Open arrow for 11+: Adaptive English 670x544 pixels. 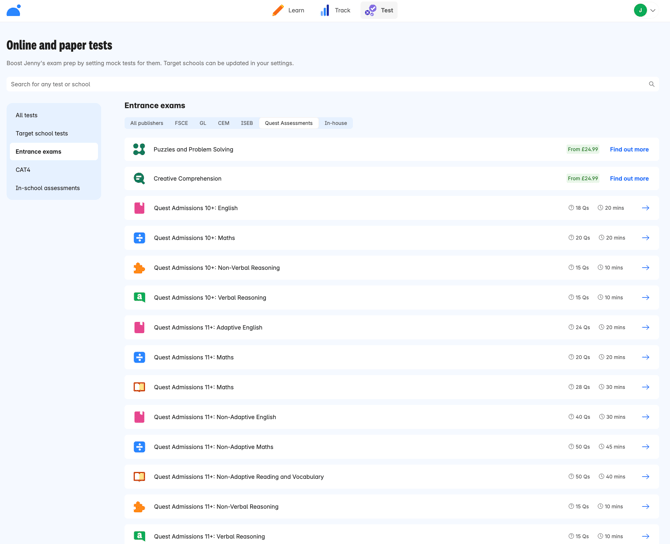click(x=646, y=327)
